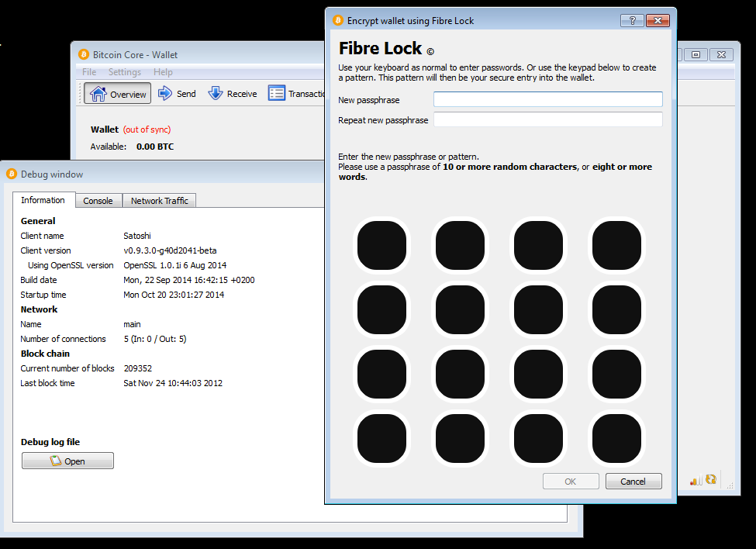Tap keypad button in third row, first column
Screen dimensions: 756x549
pyautogui.click(x=381, y=374)
